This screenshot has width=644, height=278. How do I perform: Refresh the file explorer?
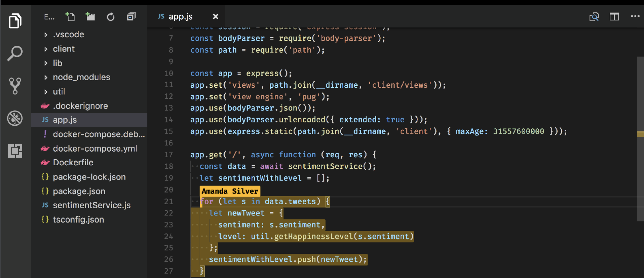110,17
